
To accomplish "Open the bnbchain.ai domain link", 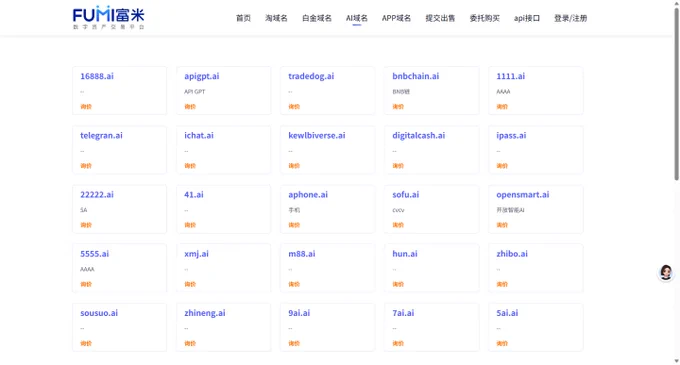I will tap(415, 76).
